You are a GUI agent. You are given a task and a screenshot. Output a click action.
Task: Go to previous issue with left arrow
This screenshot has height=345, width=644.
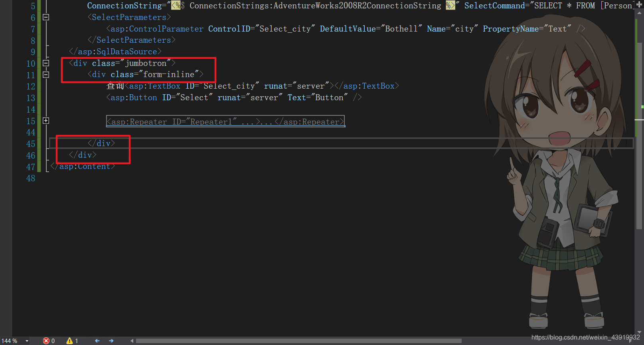97,341
